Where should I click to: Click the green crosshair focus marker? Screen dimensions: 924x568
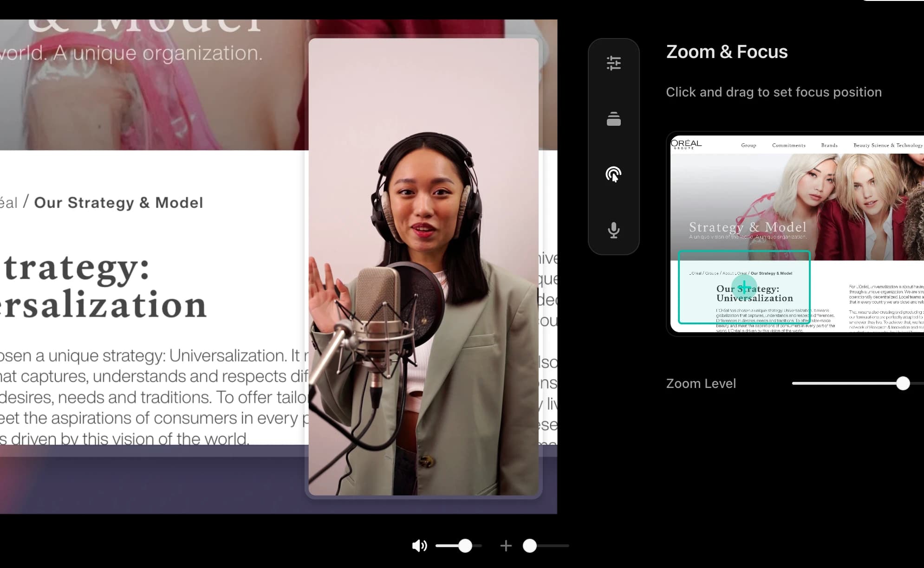click(744, 287)
